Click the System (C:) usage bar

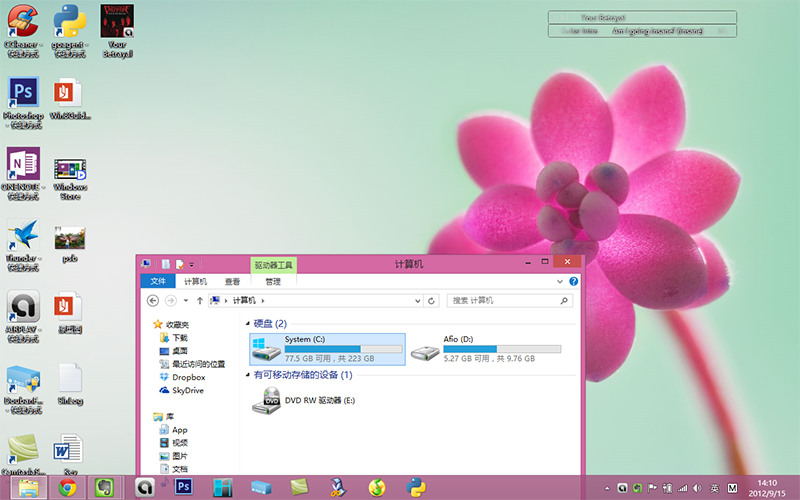[343, 349]
